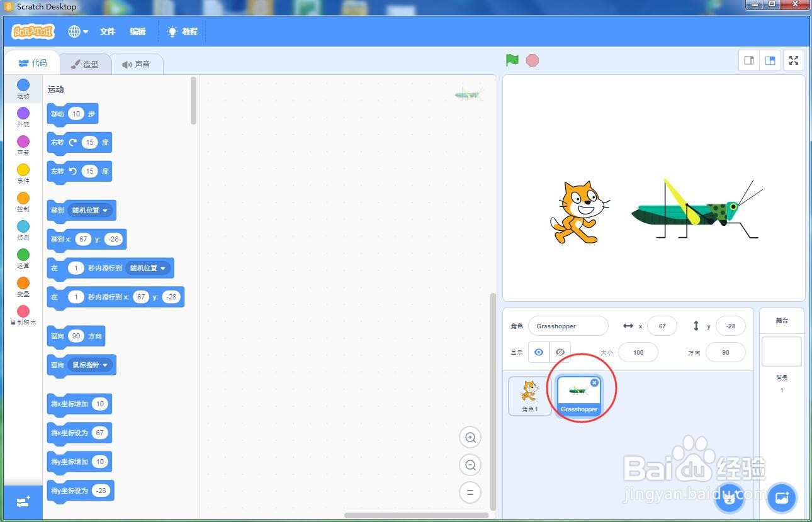Switch to the 代码 tab
This screenshot has height=522, width=812.
[33, 64]
